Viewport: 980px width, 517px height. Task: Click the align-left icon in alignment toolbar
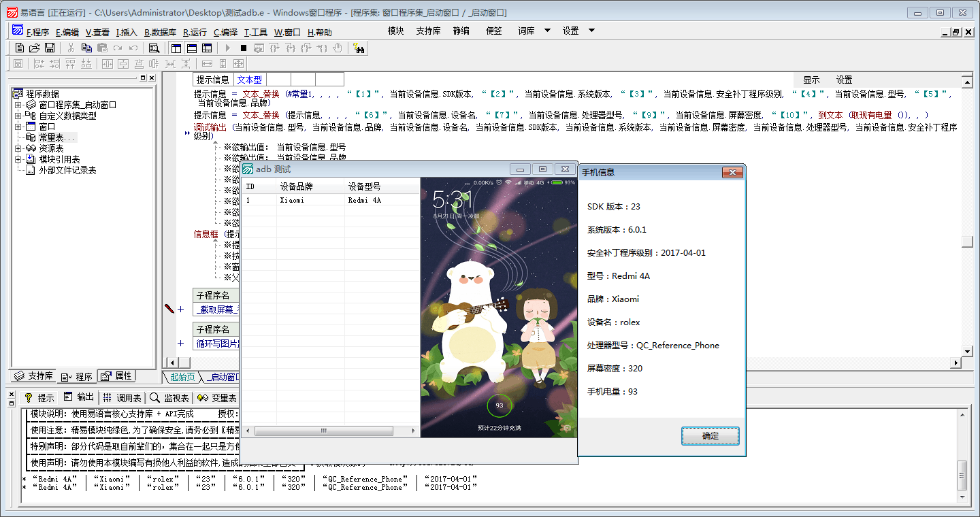click(39, 63)
